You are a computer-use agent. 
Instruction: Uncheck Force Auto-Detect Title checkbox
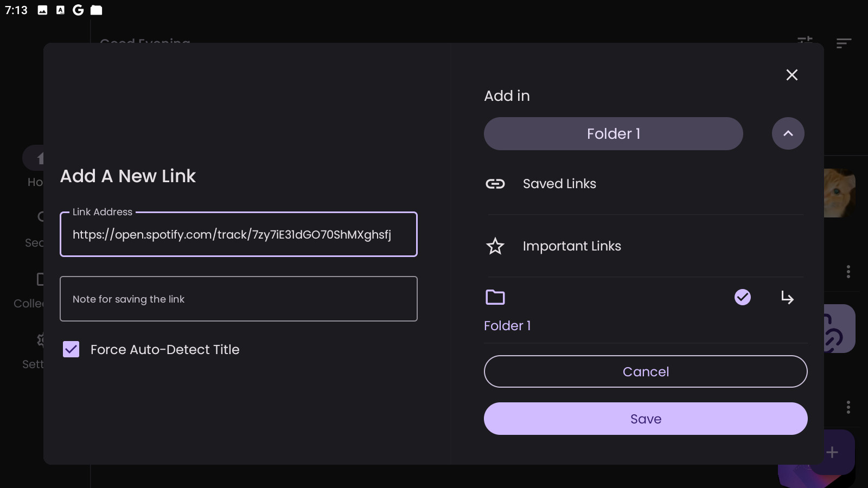pos(71,349)
